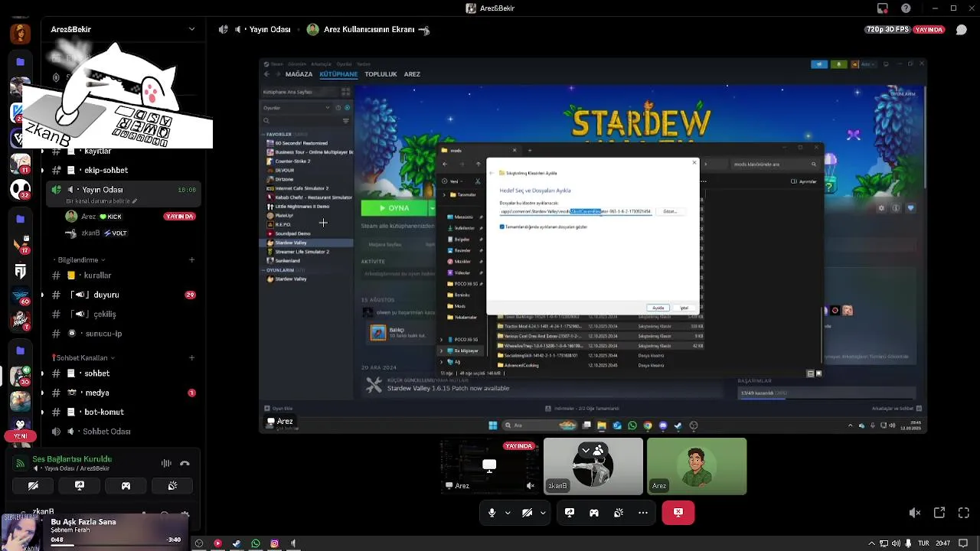Toggle microphone mute in call controls
Image resolution: width=980 pixels, height=551 pixels.
[x=492, y=513]
